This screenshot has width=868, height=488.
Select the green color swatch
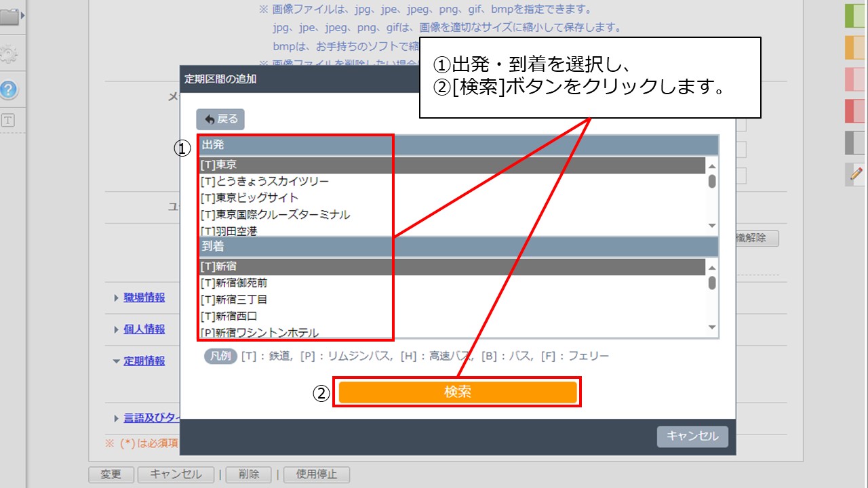click(x=854, y=15)
